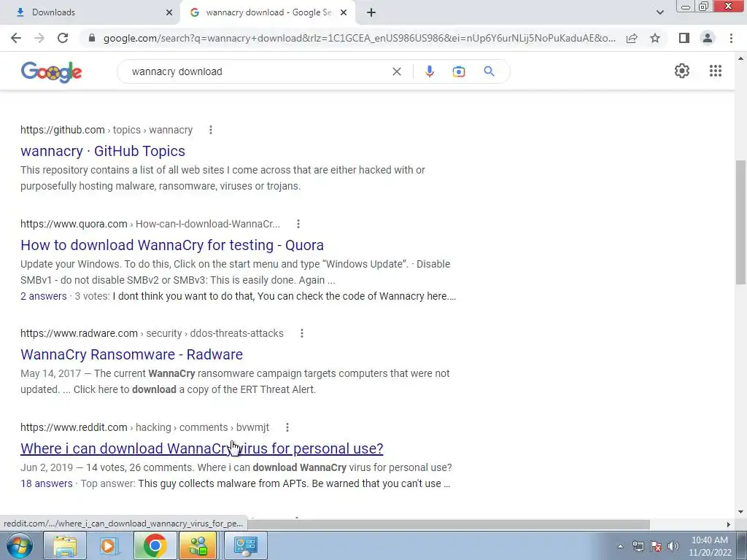The image size is (747, 560).
Task: Open a new browser tab
Action: (371, 12)
